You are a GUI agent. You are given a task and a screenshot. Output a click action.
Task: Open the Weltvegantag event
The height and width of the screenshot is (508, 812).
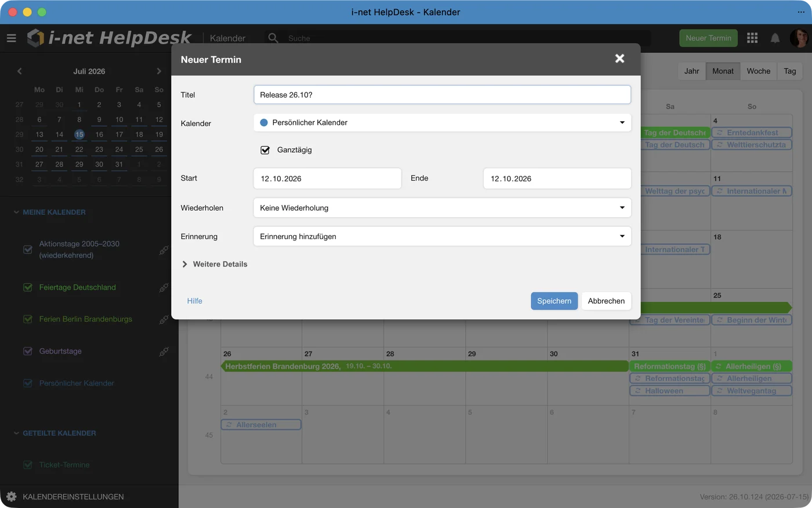click(x=751, y=391)
